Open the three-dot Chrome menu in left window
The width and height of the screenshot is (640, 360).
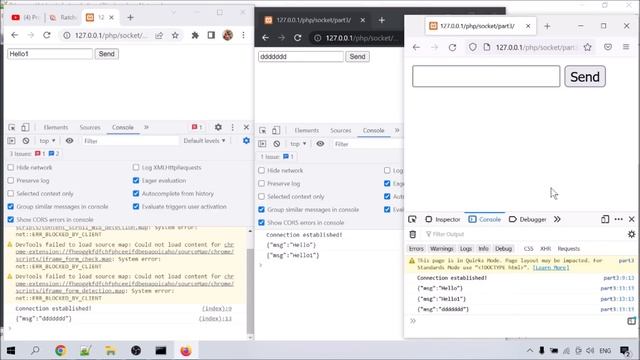(243, 36)
